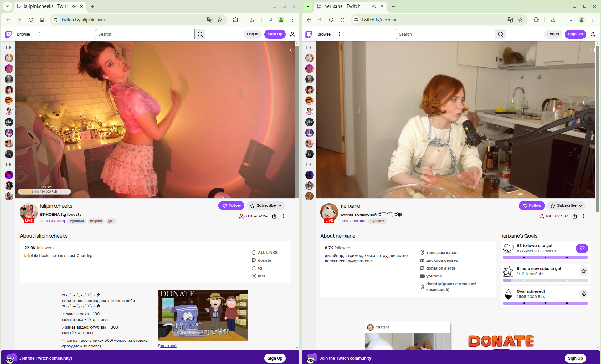Screen dimensions: 601x364
Task: Open user profile icon beside right Sign Up
Action: 593,34
